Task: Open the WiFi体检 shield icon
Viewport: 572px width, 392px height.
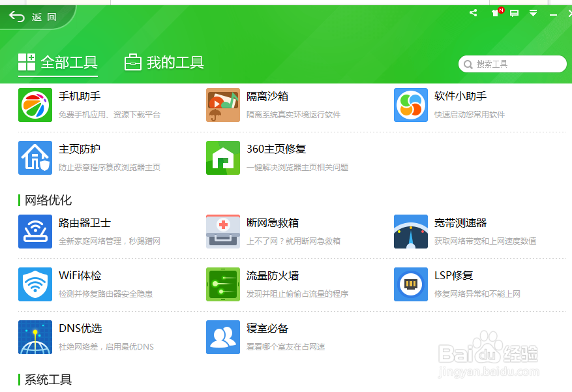Action: (35, 284)
